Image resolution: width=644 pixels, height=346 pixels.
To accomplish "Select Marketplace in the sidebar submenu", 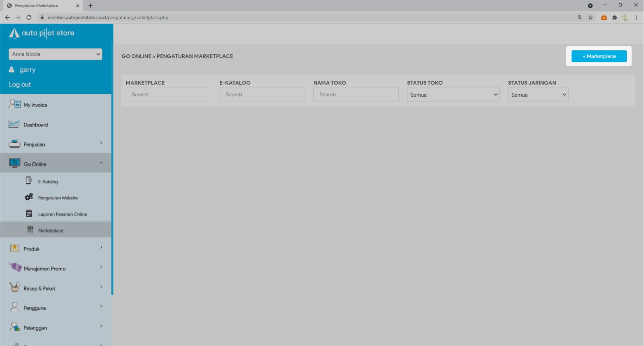I will 51,230.
